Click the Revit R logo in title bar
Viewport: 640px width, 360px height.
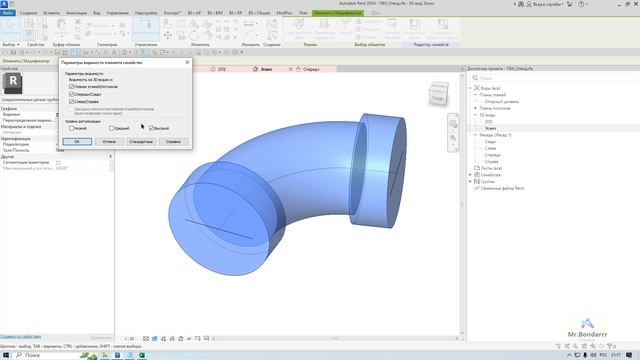(4, 4)
